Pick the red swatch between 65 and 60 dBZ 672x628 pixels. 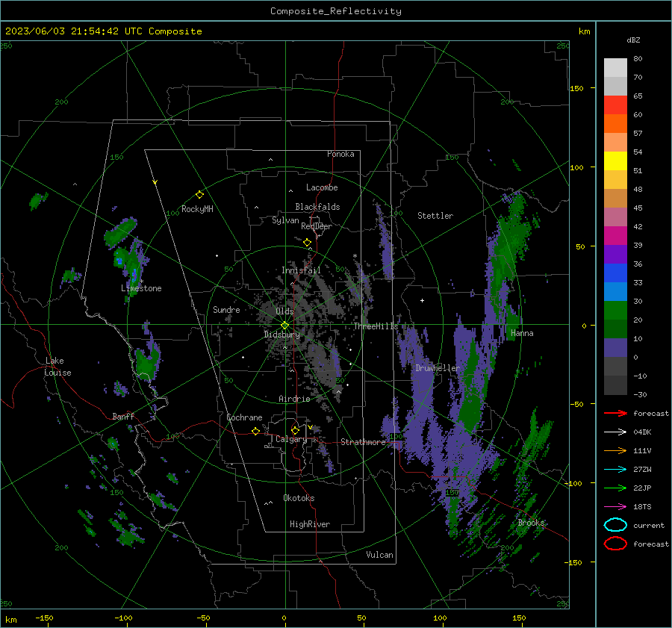(x=615, y=105)
